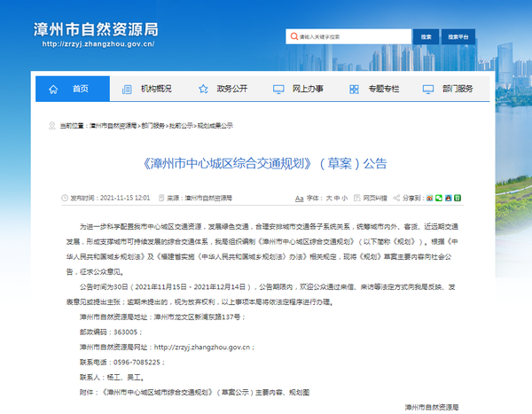Image resolution: width=532 pixels, height=414 pixels.
Task: Focus the keyword search input field
Action: (x=348, y=36)
